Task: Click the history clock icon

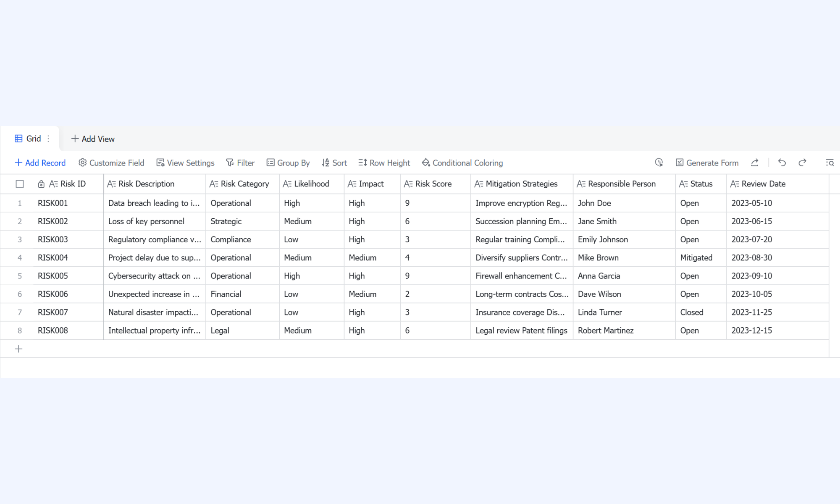Action: (x=659, y=163)
